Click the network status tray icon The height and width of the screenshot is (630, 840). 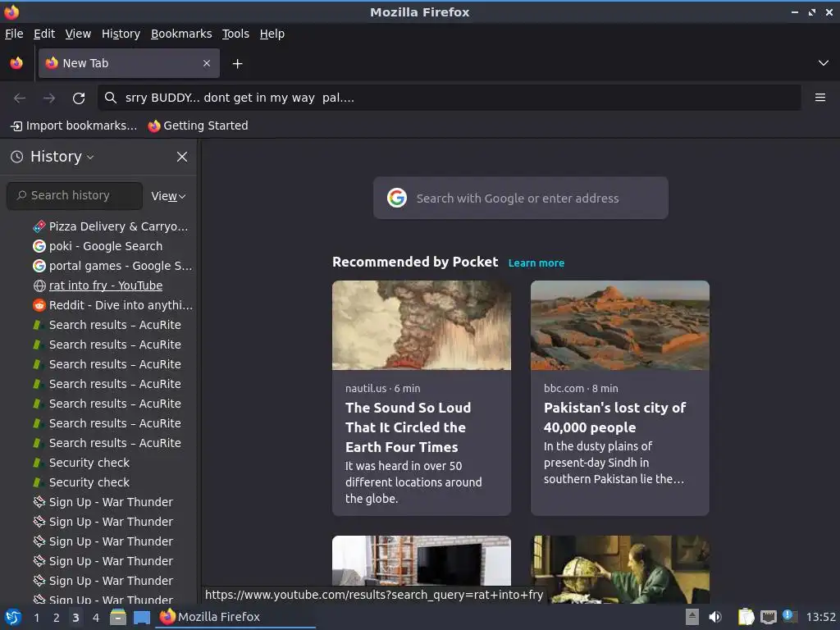click(x=768, y=617)
